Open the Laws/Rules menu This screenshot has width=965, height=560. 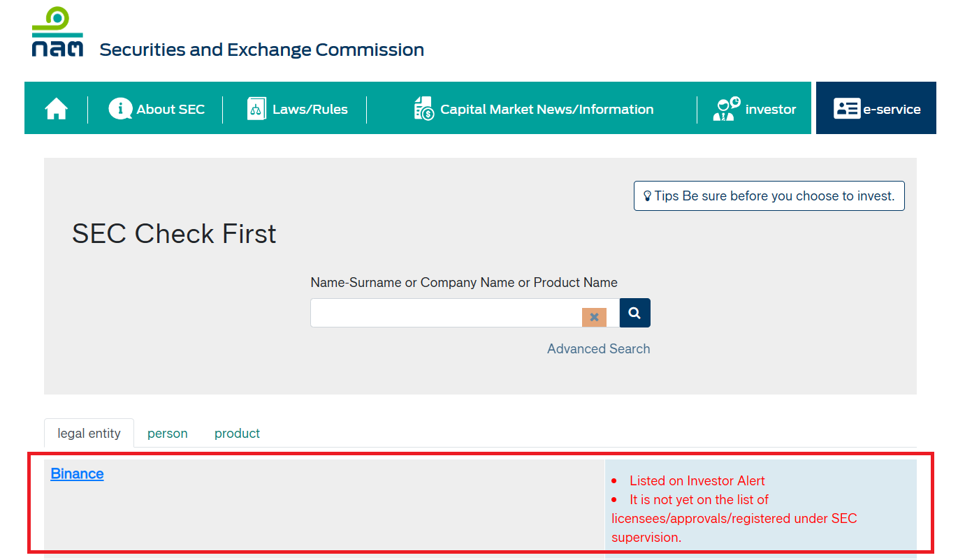coord(310,110)
